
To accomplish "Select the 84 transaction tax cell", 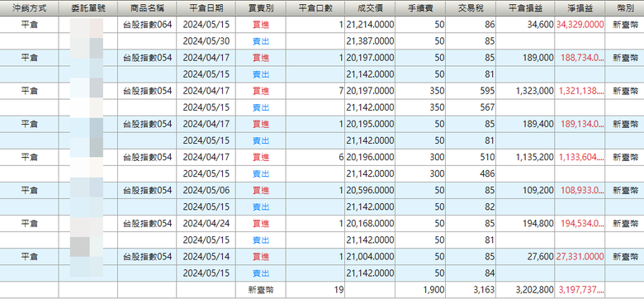I will click(471, 273).
